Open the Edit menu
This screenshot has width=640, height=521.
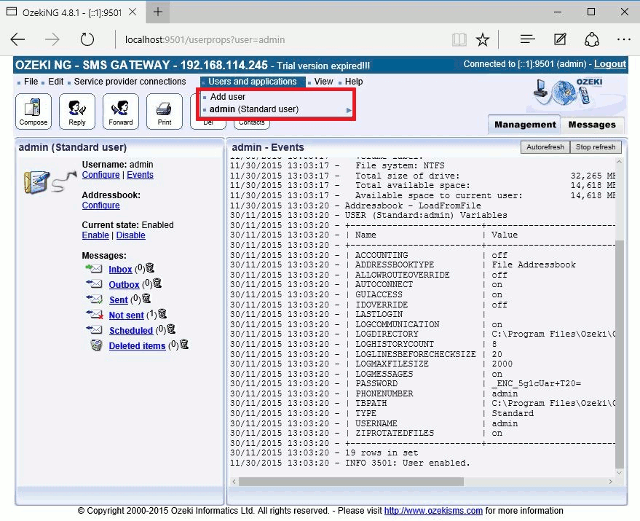point(56,82)
